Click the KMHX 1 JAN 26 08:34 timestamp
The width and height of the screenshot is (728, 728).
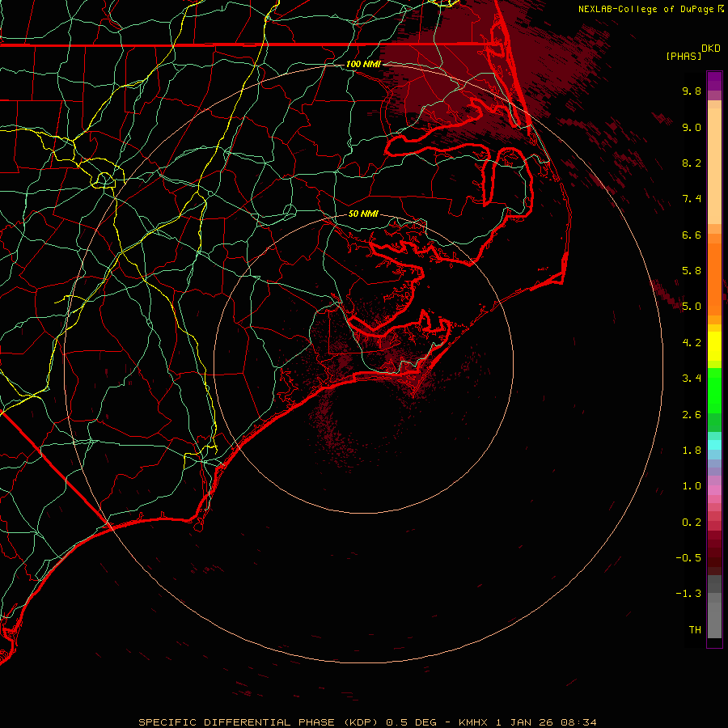[x=527, y=722]
